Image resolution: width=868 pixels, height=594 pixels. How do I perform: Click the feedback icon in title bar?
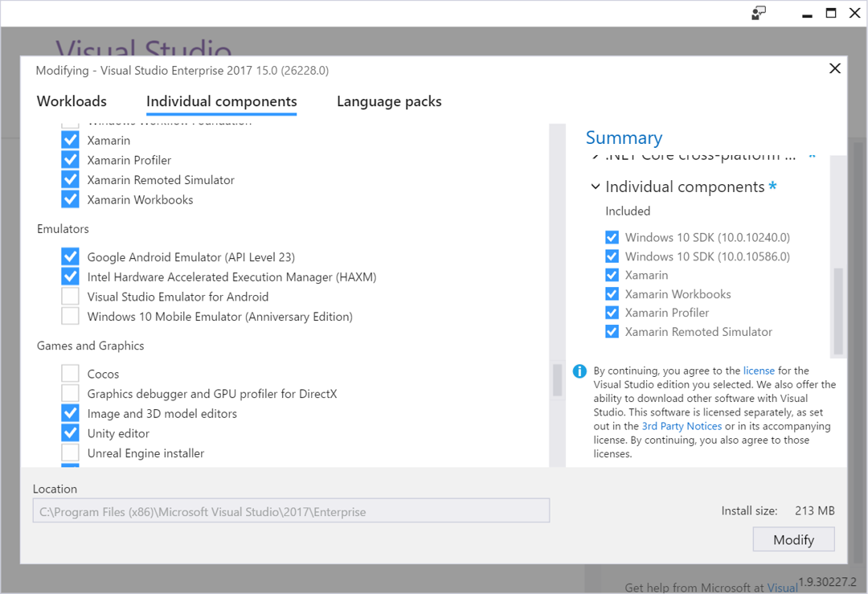coord(759,14)
